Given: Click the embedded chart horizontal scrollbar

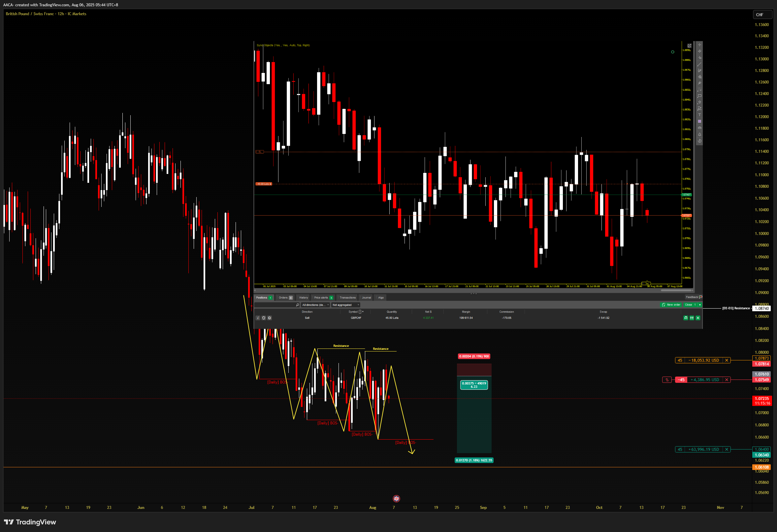Looking at the screenshot, I should click(x=676, y=290).
